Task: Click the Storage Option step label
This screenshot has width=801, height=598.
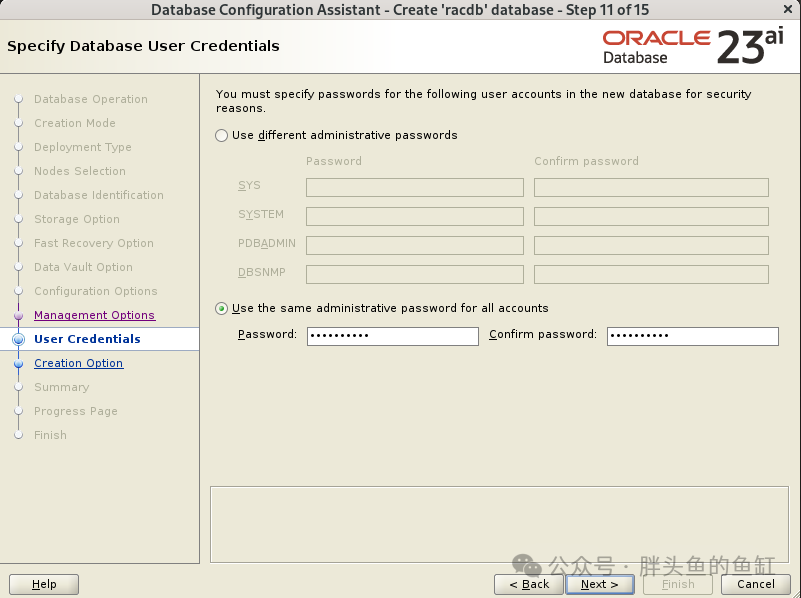Action: [x=77, y=219]
